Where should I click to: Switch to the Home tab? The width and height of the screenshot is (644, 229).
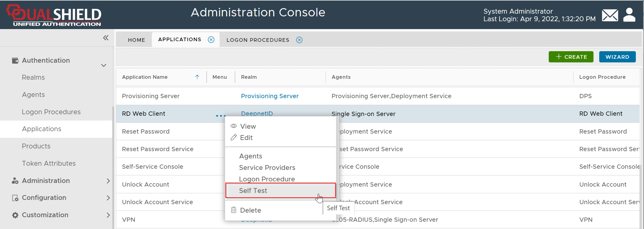point(136,40)
